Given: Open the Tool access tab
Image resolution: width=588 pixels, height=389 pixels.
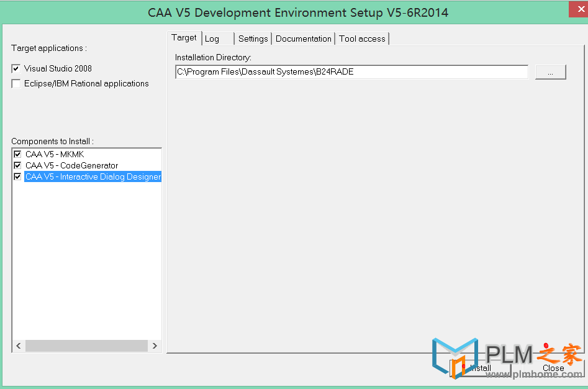Looking at the screenshot, I should [362, 39].
